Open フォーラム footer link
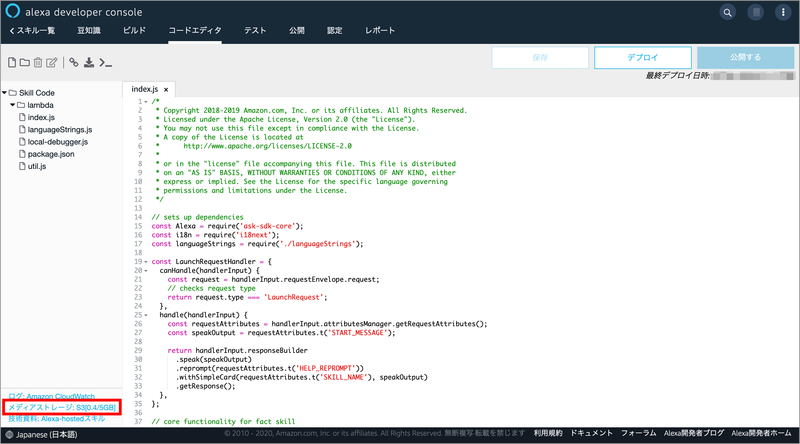 (x=638, y=433)
